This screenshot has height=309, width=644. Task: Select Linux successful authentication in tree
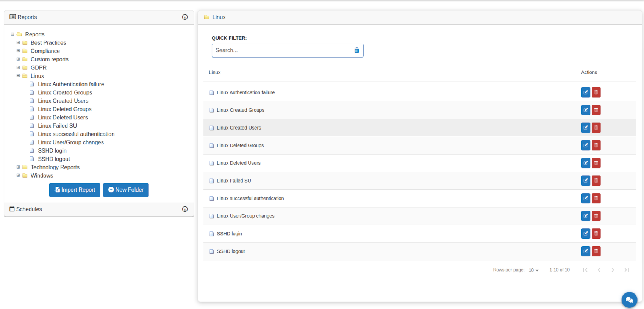click(76, 134)
